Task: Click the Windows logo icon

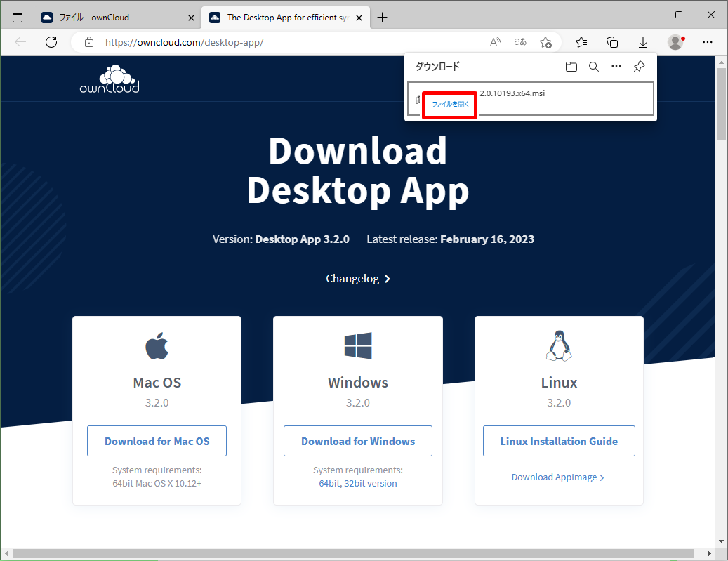Action: pyautogui.click(x=358, y=345)
